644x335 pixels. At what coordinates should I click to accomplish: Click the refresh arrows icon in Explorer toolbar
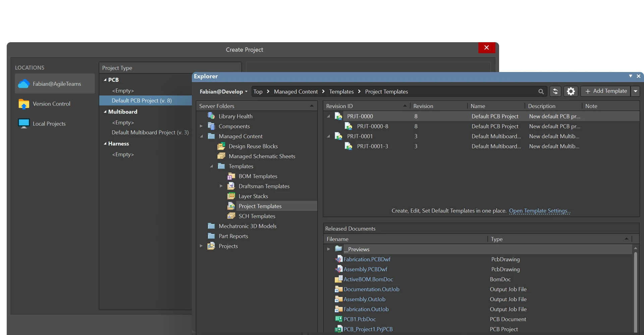tap(555, 91)
